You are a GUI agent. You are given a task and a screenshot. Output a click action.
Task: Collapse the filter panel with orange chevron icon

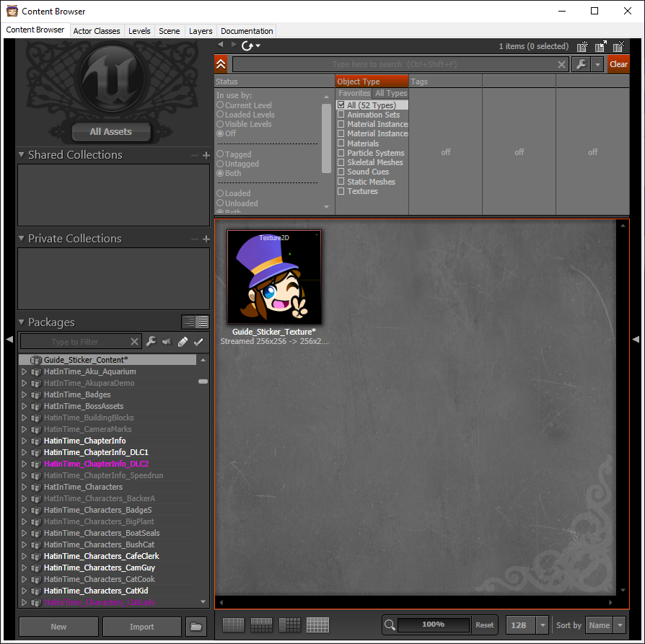[x=221, y=64]
